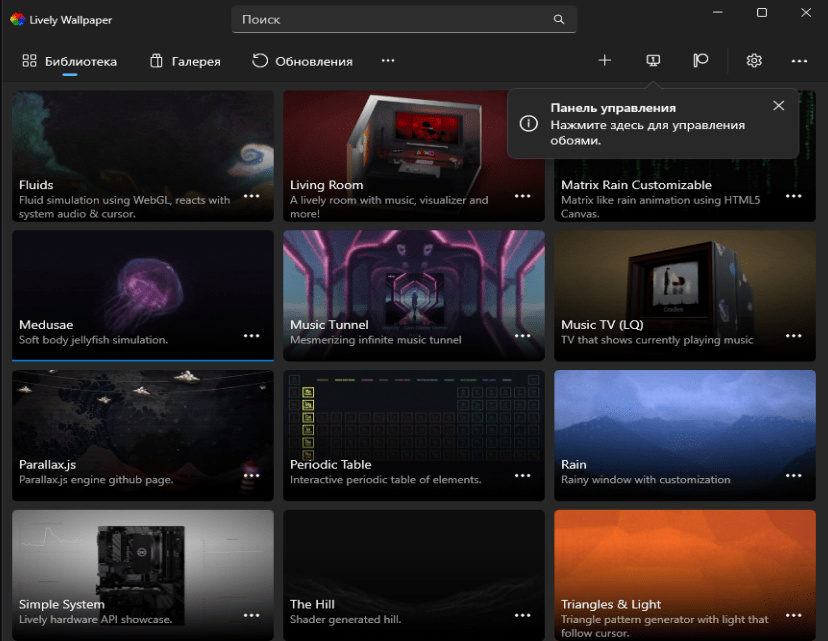Open more options for Rain wallpaper
828x641 pixels.
[x=793, y=475]
